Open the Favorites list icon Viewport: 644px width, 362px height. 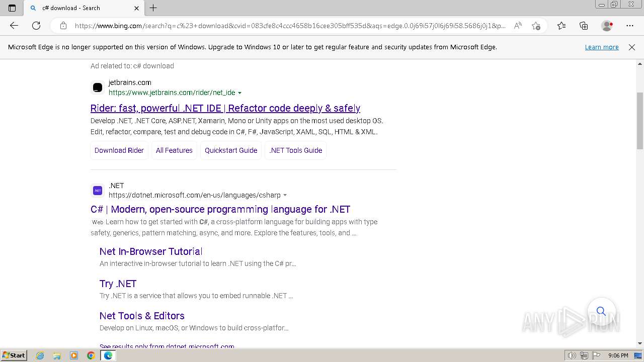(x=561, y=26)
